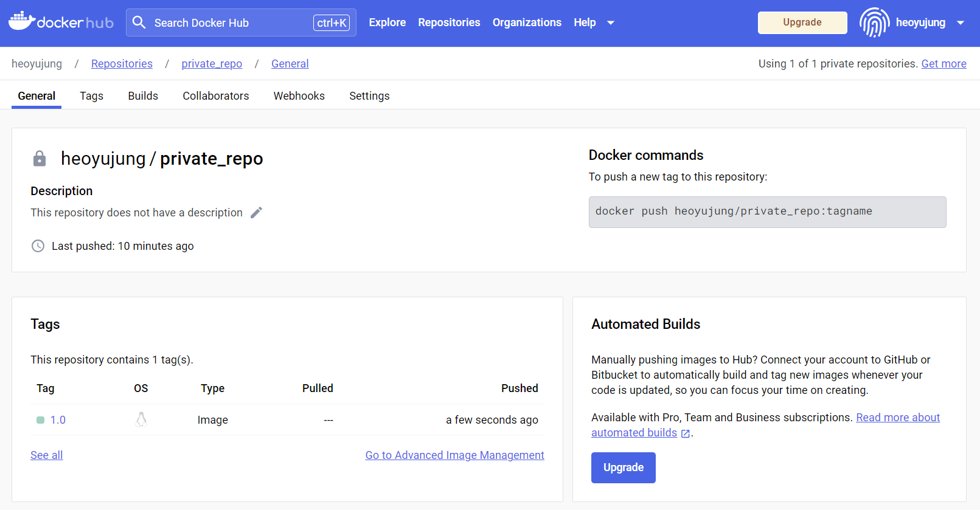Click the fingerprint avatar icon
The width and height of the screenshot is (980, 510).
click(874, 22)
